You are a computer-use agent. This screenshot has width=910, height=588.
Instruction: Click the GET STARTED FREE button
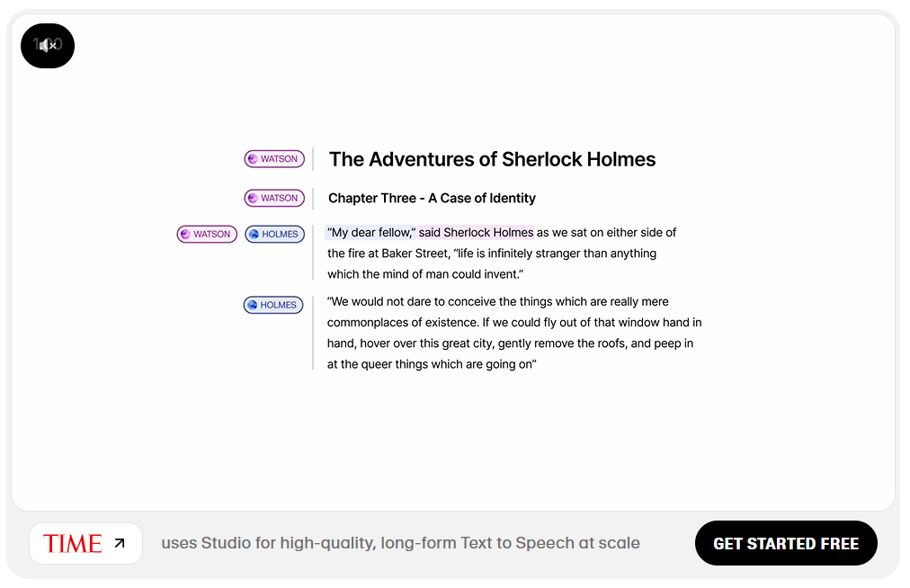coord(785,543)
